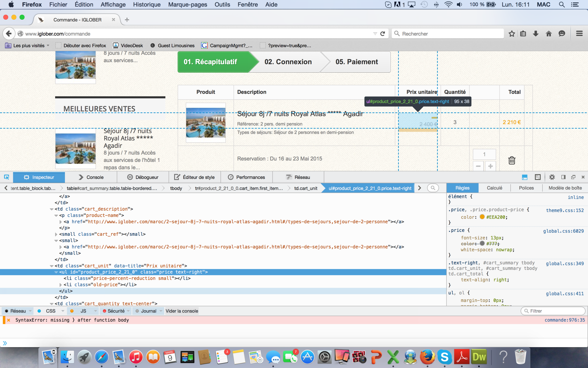Open the downloads arrow icon
This screenshot has height=368, width=588.
click(536, 34)
